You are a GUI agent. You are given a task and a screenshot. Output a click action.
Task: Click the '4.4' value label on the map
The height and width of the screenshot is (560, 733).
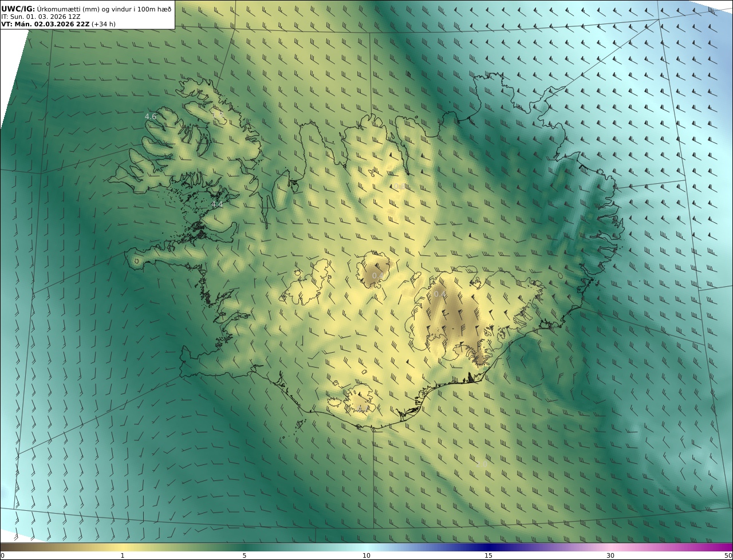[x=217, y=204]
